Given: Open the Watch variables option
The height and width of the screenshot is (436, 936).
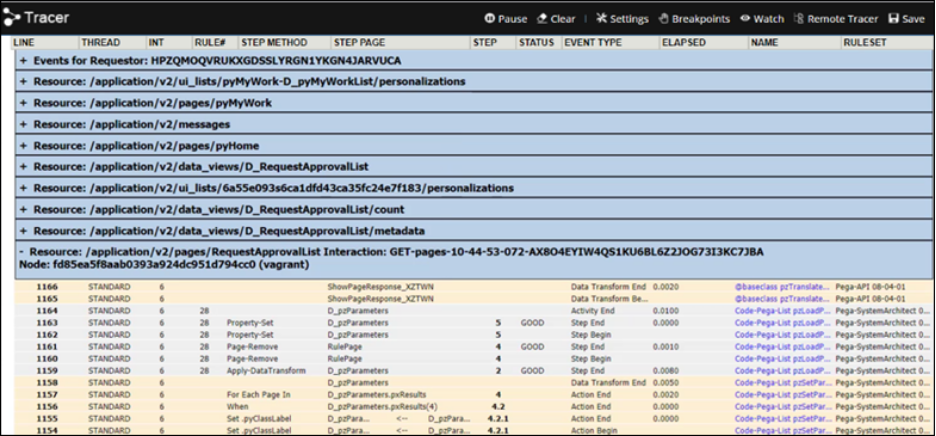Looking at the screenshot, I should tap(762, 19).
